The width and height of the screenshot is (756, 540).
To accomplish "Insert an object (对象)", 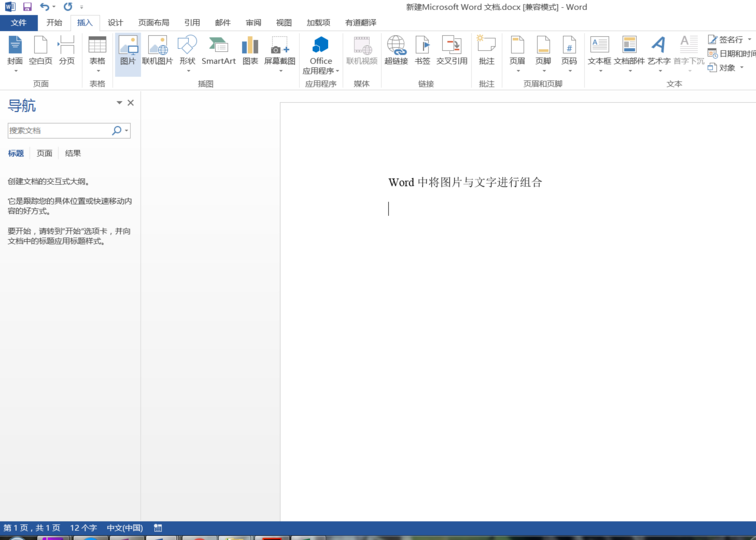I will tap(721, 68).
